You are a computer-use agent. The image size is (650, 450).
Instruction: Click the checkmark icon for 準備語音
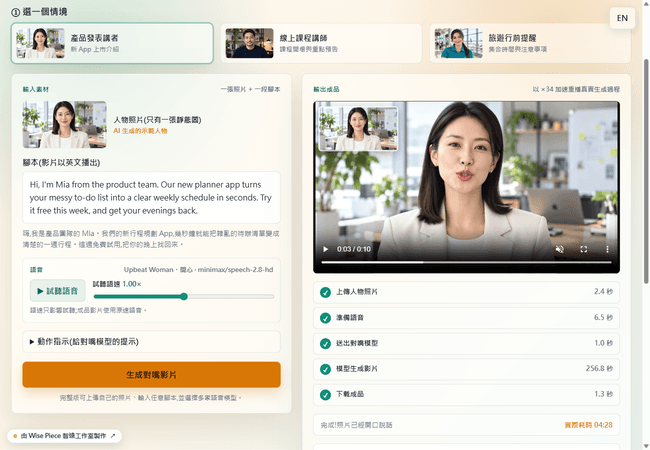point(325,318)
